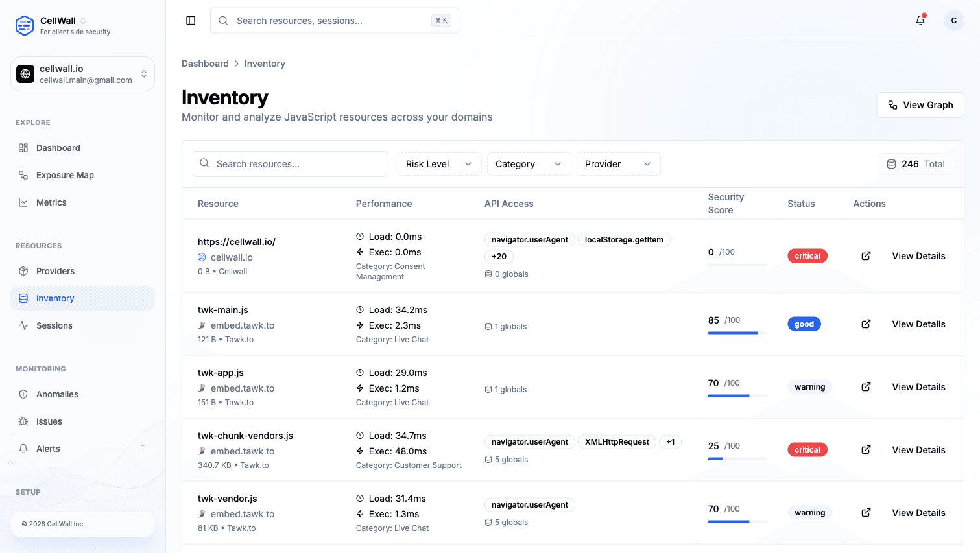Click the database icon beside 246 Total

tap(892, 164)
